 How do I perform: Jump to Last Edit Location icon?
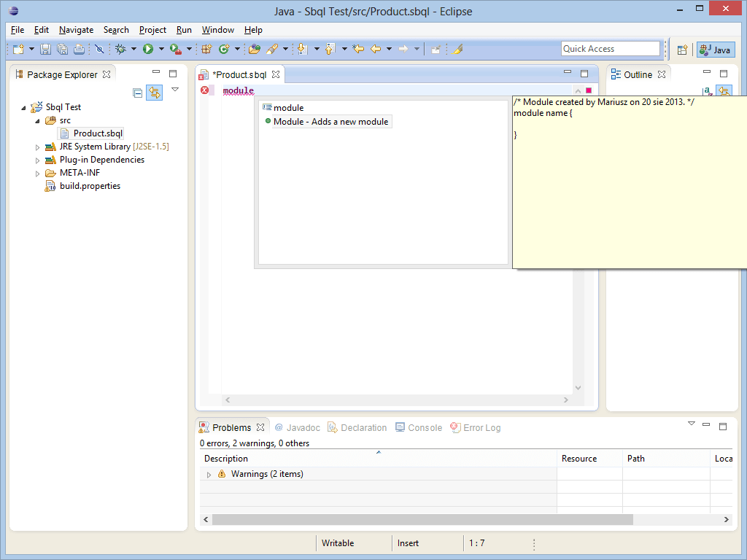pos(358,49)
